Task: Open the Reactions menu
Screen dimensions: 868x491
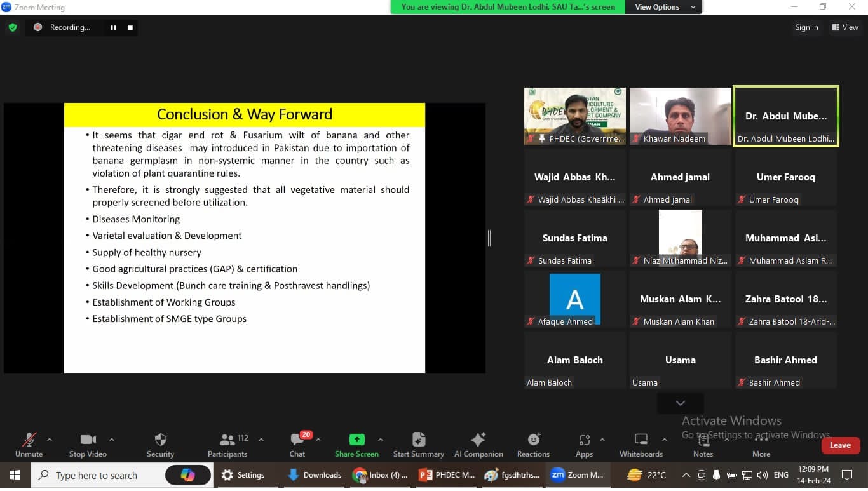Action: pyautogui.click(x=533, y=440)
